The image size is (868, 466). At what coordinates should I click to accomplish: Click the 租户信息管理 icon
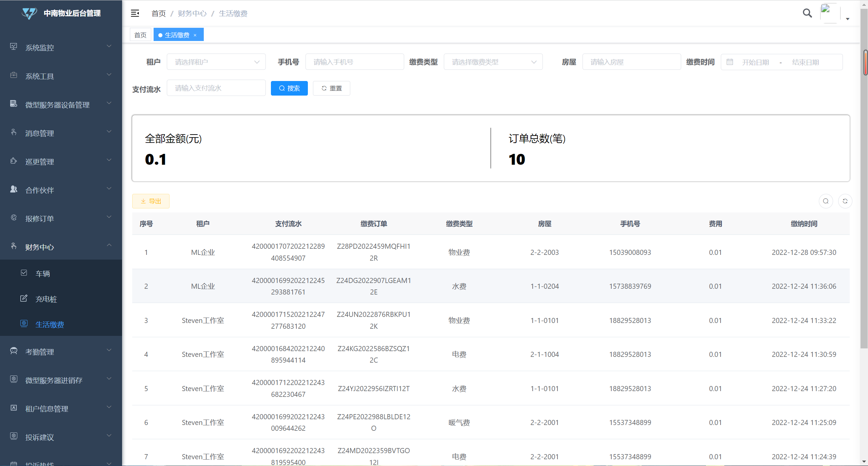pyautogui.click(x=14, y=407)
